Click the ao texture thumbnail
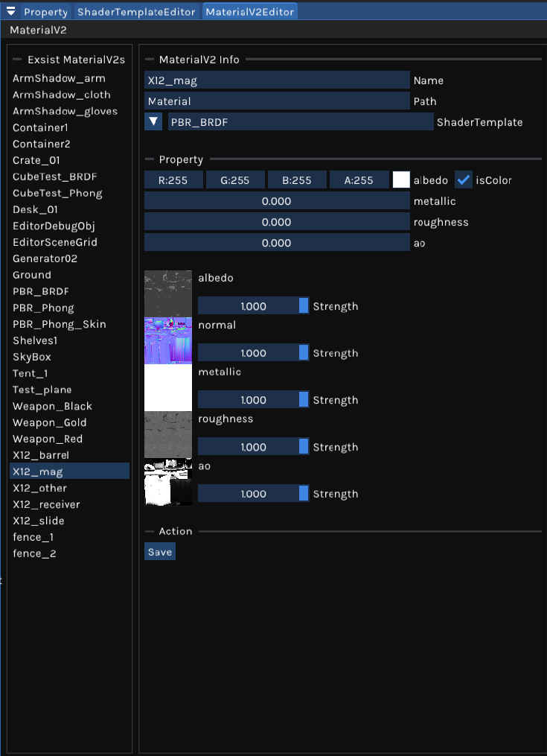The width and height of the screenshot is (547, 756). [168, 482]
